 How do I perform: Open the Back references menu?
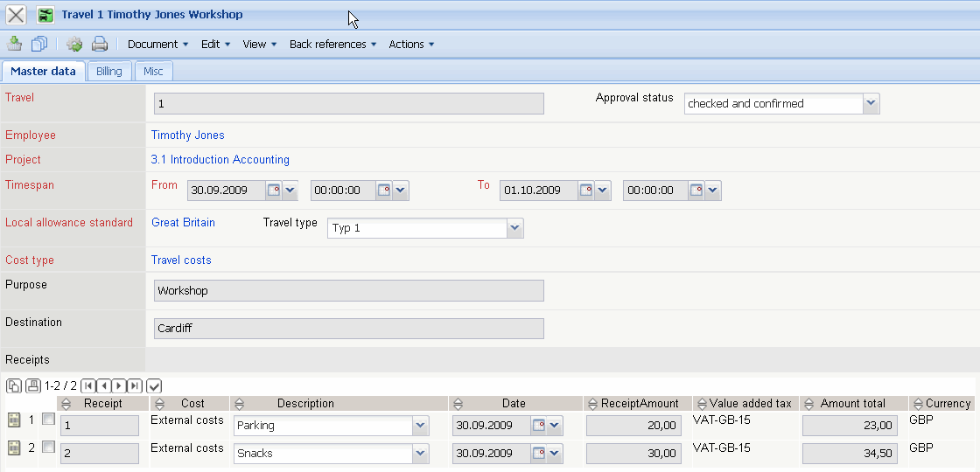(x=332, y=44)
